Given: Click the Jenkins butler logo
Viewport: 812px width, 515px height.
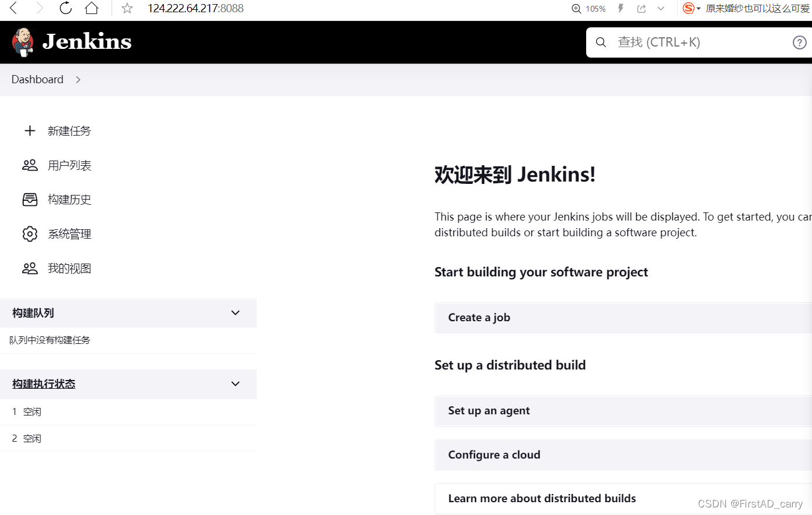Looking at the screenshot, I should tap(23, 42).
